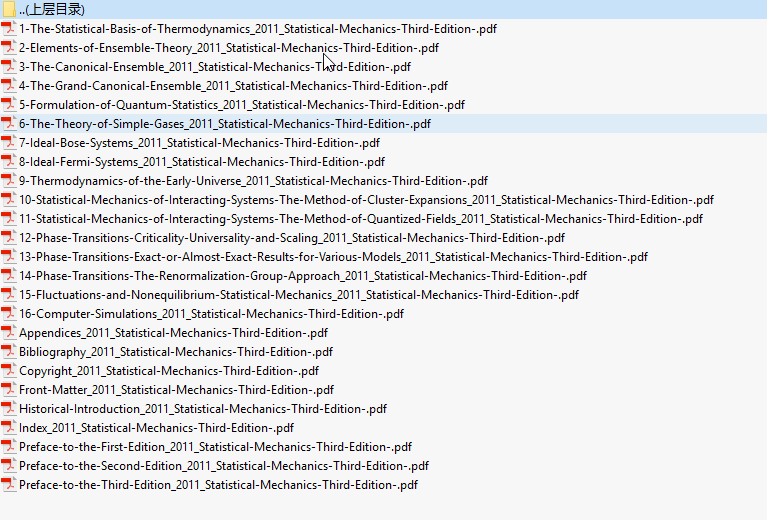767x520 pixels.
Task: Select file name 12-Phase-Transitions-Criticality-Universality-and-Scaling pdf
Action: (x=292, y=238)
